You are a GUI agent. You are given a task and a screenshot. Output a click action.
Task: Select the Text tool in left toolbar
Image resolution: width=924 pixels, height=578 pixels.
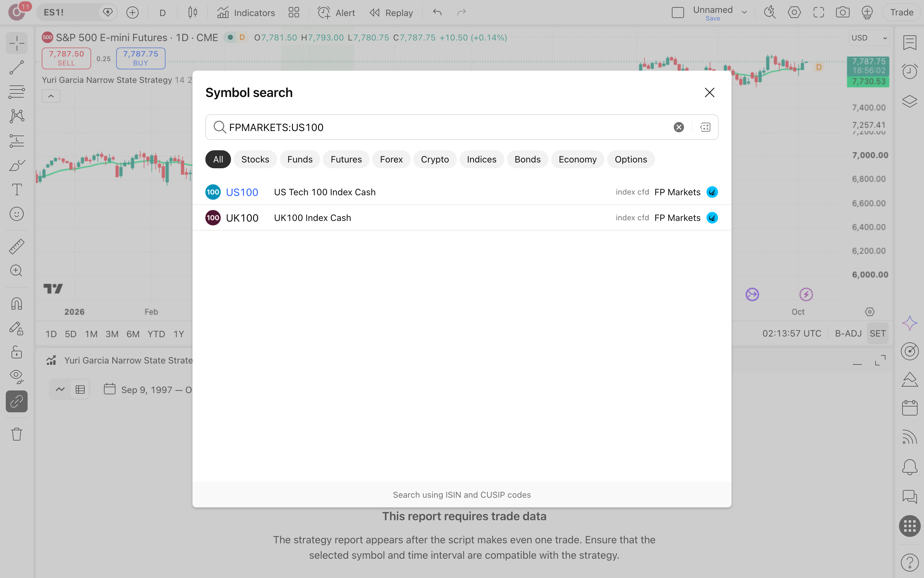click(x=16, y=189)
